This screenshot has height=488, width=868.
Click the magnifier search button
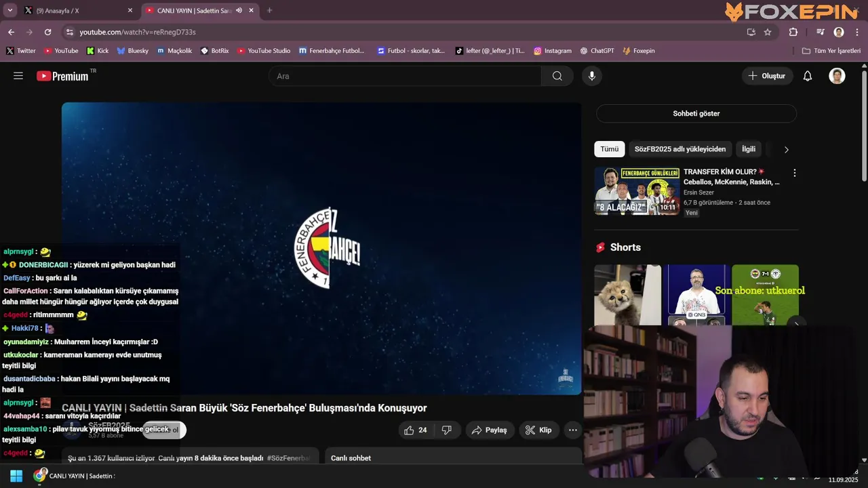click(x=557, y=76)
